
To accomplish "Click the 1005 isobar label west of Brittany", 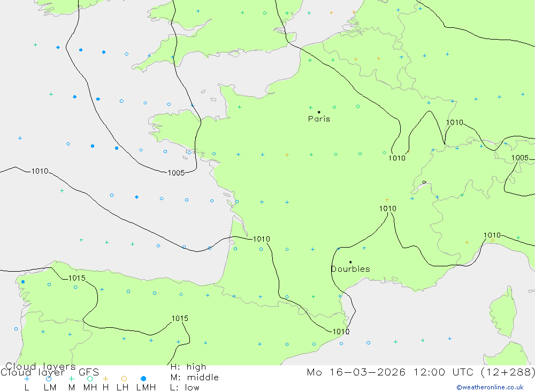I will pos(177,173).
